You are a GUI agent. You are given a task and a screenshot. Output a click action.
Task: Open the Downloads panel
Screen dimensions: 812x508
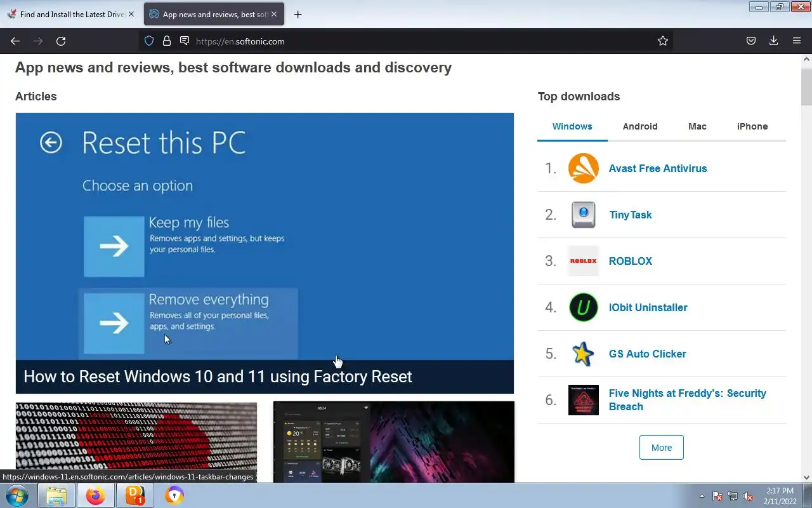point(774,41)
